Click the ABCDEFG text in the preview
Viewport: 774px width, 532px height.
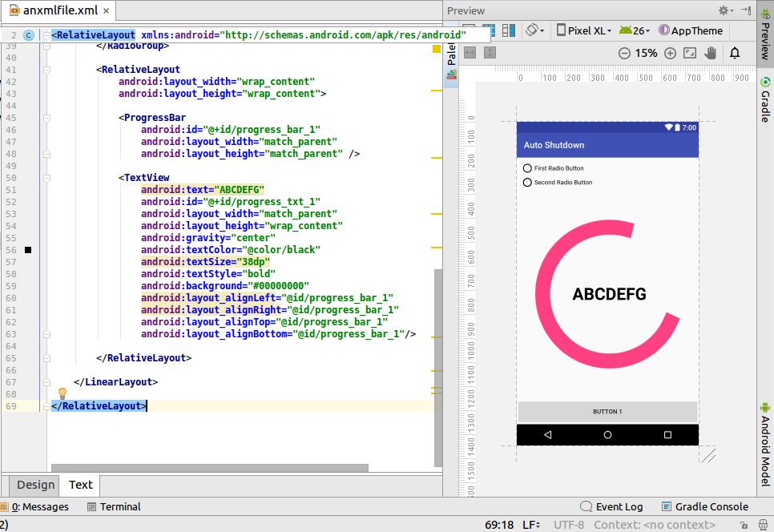(x=609, y=294)
